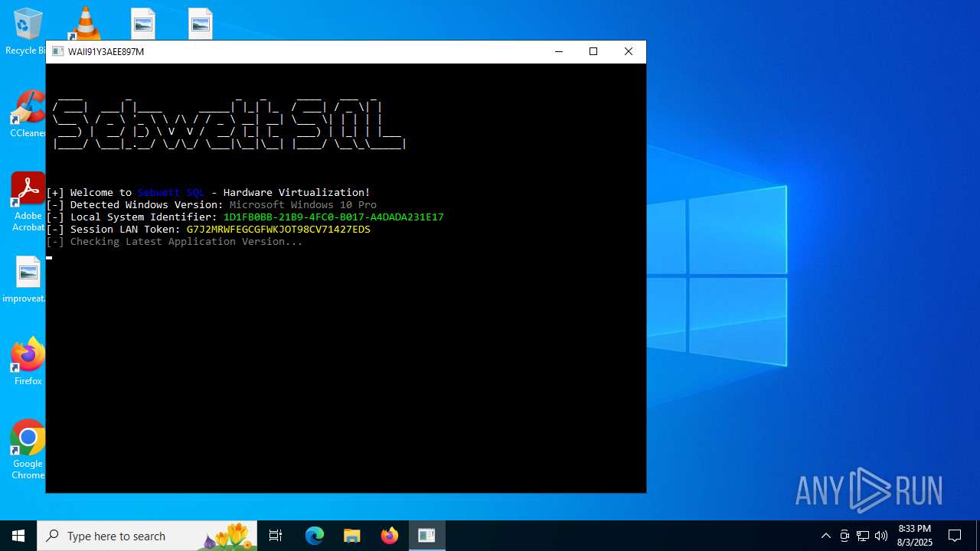Click the 'Sebwett SQL' blue text

(171, 193)
